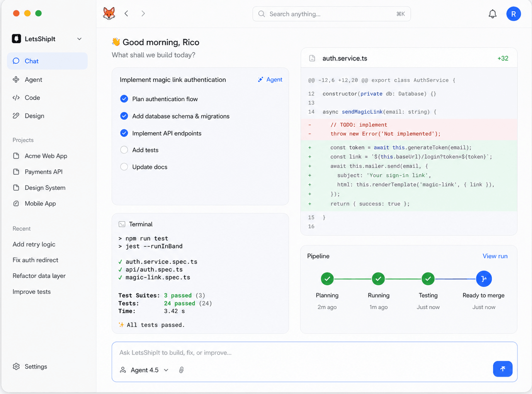Click the file icon beside auth.service.ts

[312, 58]
